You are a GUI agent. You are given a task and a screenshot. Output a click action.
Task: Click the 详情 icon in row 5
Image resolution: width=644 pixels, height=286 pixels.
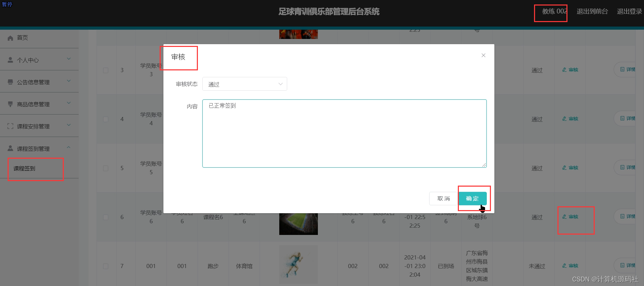coord(622,167)
